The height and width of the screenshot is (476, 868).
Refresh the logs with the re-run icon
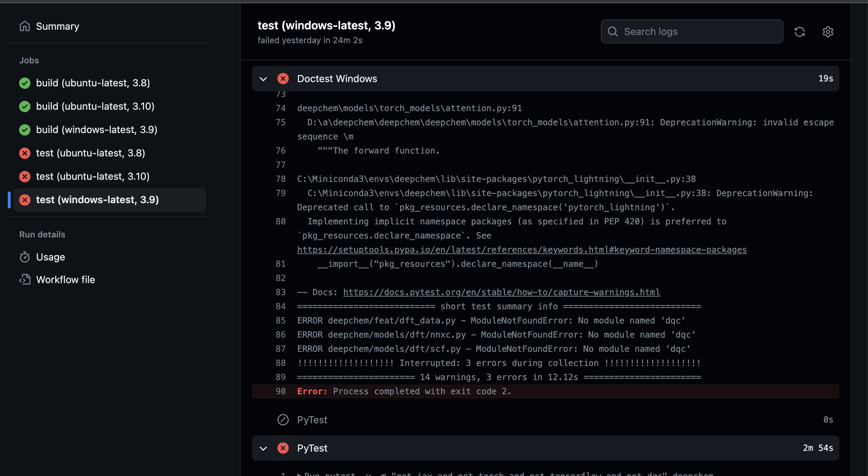800,32
